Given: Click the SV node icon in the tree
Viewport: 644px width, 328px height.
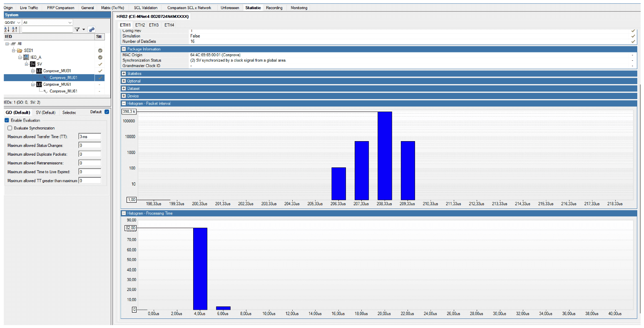Looking at the screenshot, I should (x=32, y=64).
